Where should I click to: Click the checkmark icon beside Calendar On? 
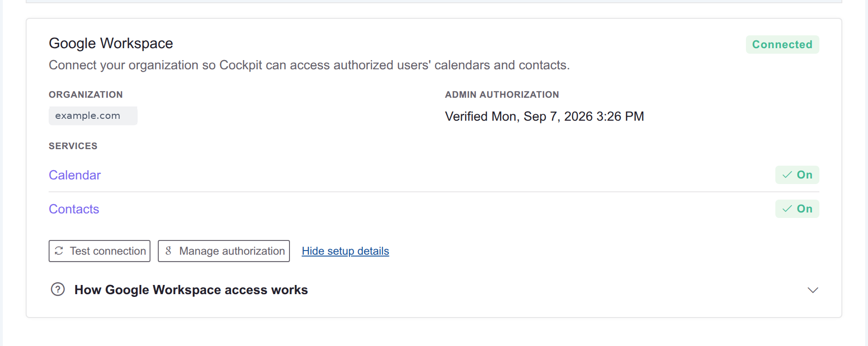click(x=787, y=175)
